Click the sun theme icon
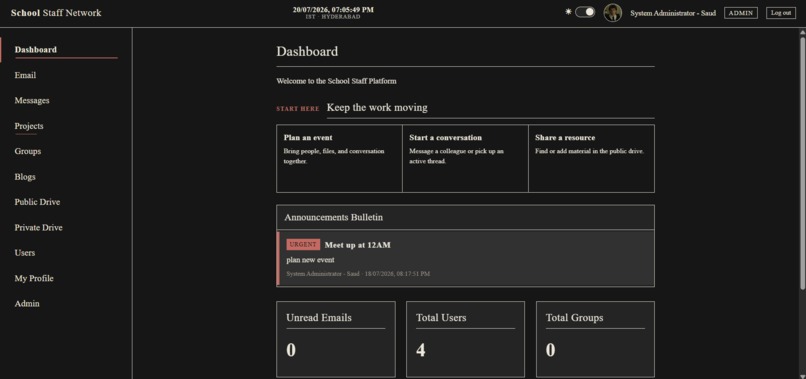The height and width of the screenshot is (379, 806). tap(569, 12)
